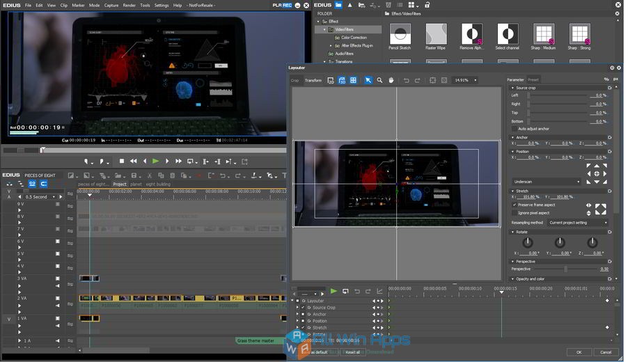This screenshot has height=362, width=644.
Task: Click the loop playback icon in player
Action: [191, 162]
